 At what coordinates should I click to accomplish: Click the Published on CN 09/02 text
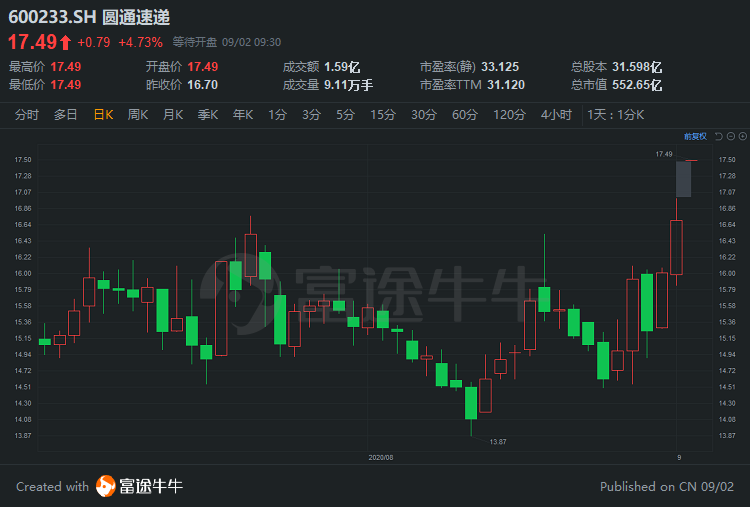coord(667,486)
